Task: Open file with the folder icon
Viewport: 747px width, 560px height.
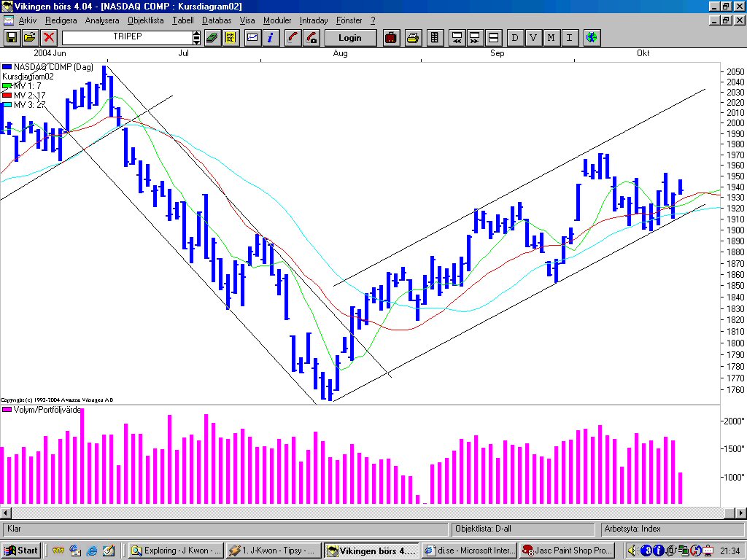Action: point(29,38)
